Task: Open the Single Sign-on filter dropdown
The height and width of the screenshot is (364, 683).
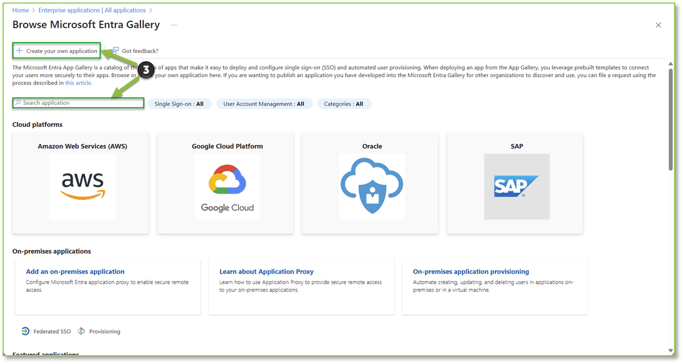Action: (x=179, y=104)
